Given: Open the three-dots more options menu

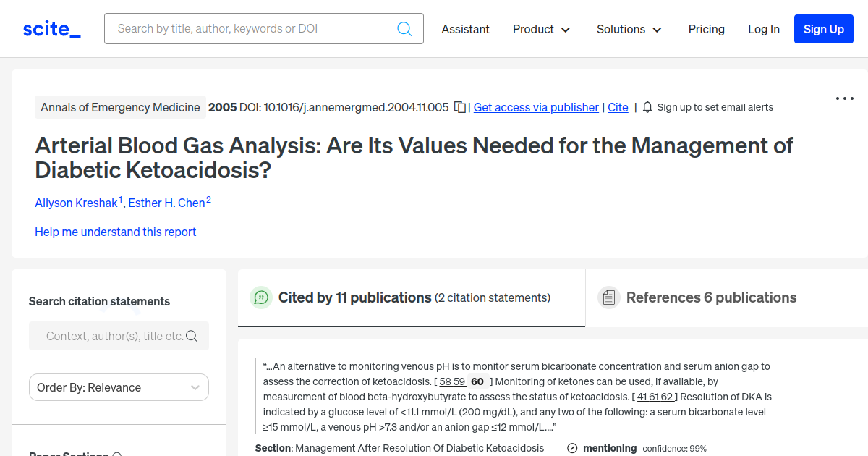Looking at the screenshot, I should [844, 98].
